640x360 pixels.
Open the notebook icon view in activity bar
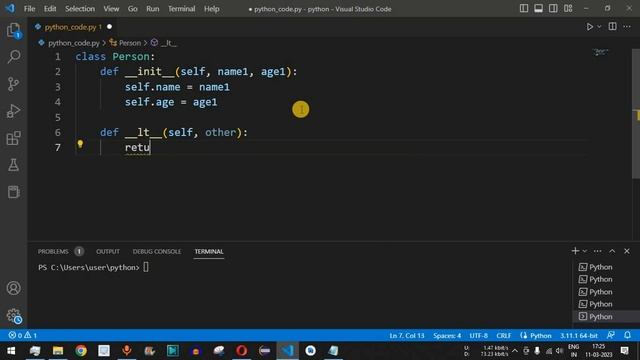click(x=13, y=192)
